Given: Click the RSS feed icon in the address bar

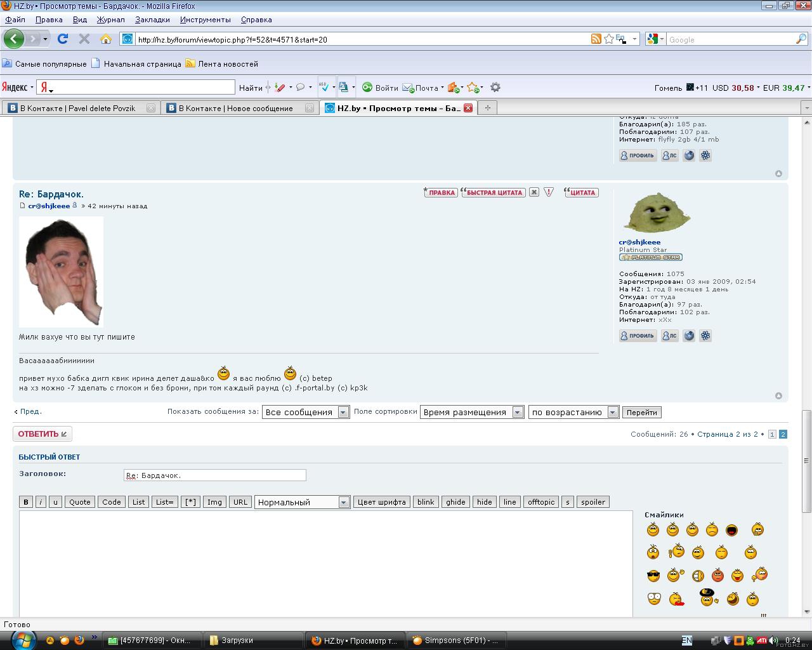Looking at the screenshot, I should (x=596, y=39).
